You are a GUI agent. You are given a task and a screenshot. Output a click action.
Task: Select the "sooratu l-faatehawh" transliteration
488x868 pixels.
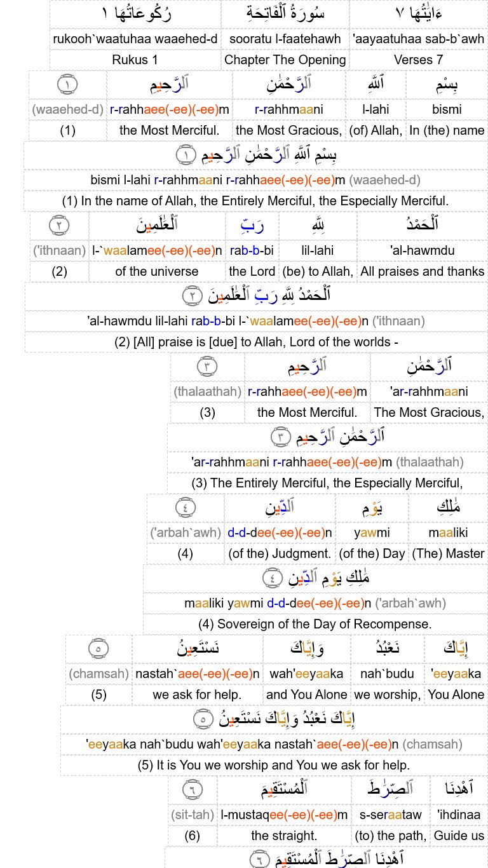(x=285, y=39)
